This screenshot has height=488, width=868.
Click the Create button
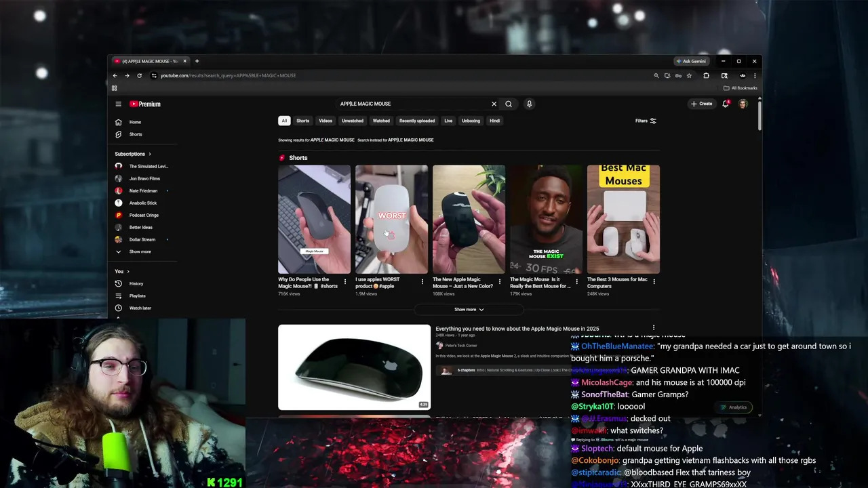pos(701,104)
